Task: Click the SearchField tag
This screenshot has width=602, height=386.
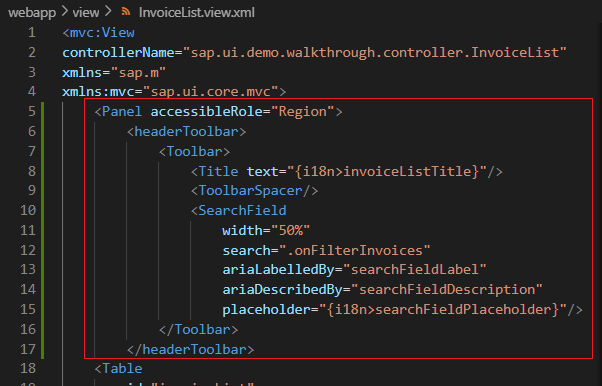Action: click(x=238, y=210)
